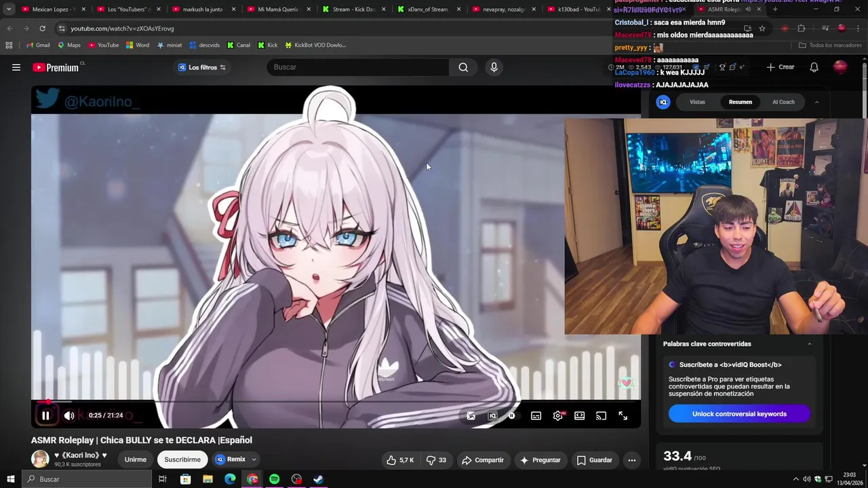Open YouTube account avatar menu
Screen dimensions: 868x488
coord(840,66)
